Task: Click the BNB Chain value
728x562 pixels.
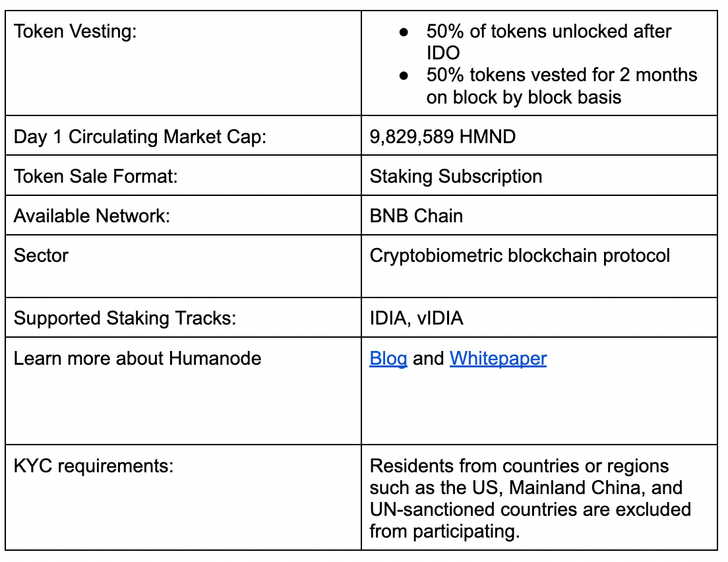Action: click(416, 216)
